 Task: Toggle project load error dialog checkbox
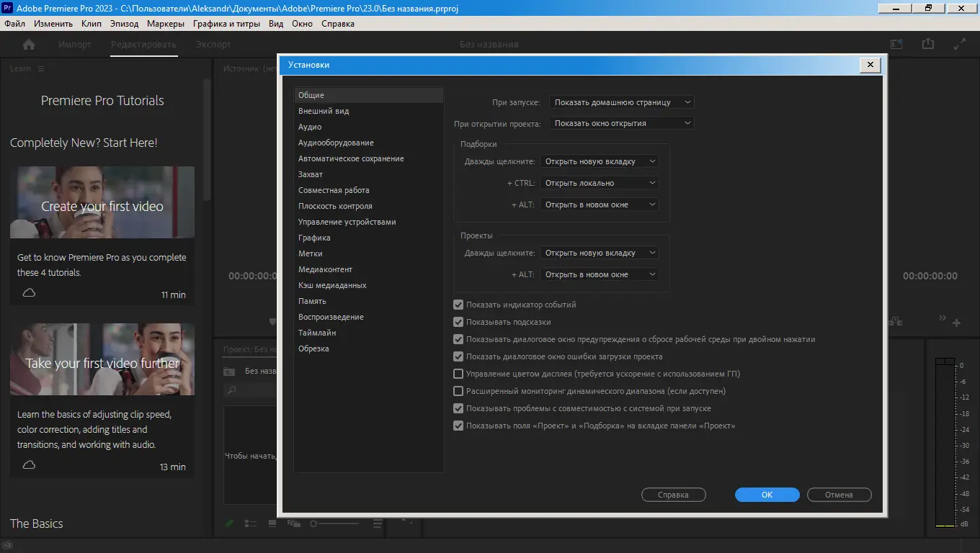458,356
